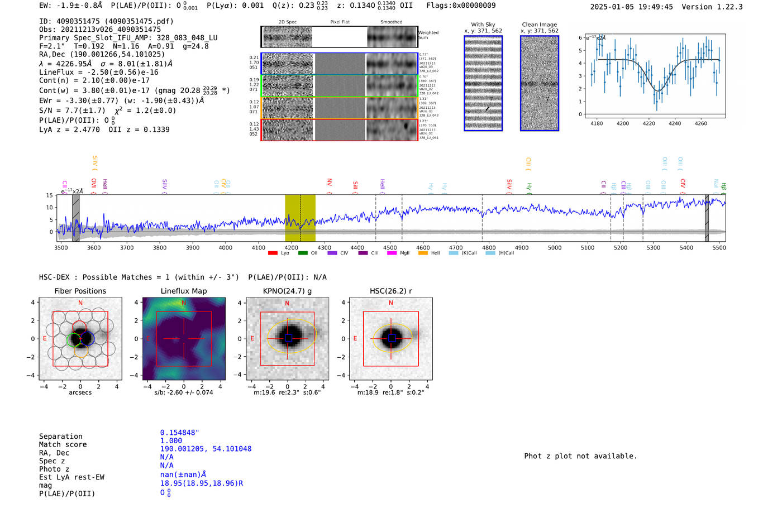
Task: Click the ID 4090351475 text line
Action: coord(106,21)
